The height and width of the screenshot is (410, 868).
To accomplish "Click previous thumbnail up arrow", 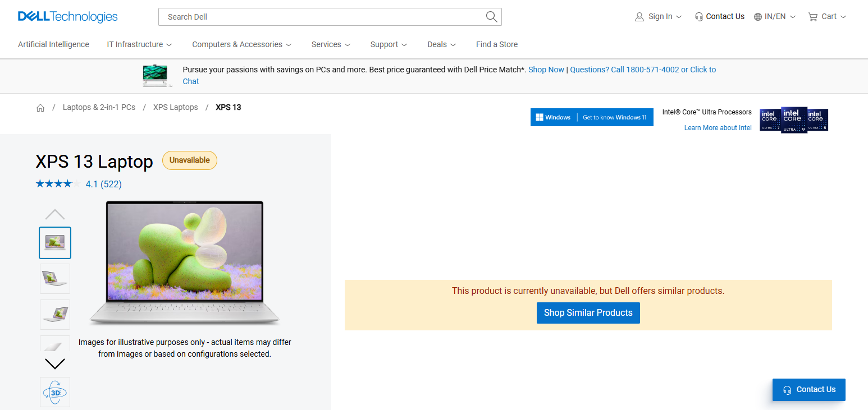I will click(55, 214).
